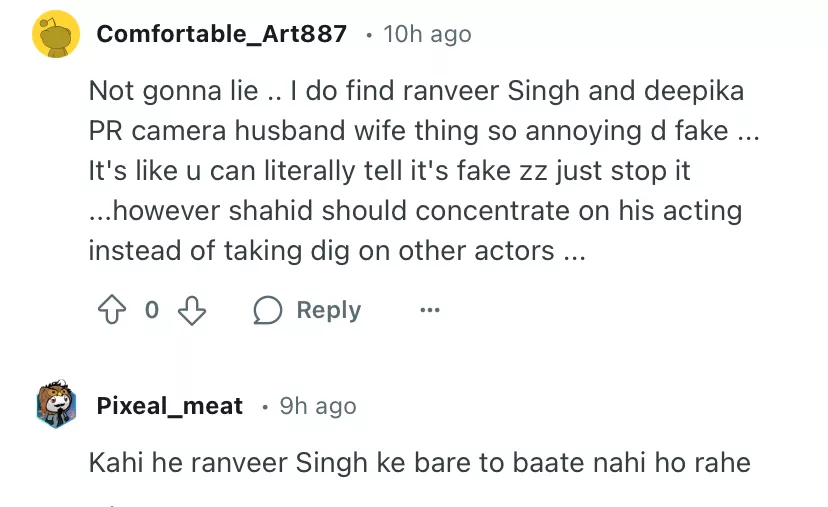Open Pixeal_meat's profile avatar

pyautogui.click(x=57, y=405)
